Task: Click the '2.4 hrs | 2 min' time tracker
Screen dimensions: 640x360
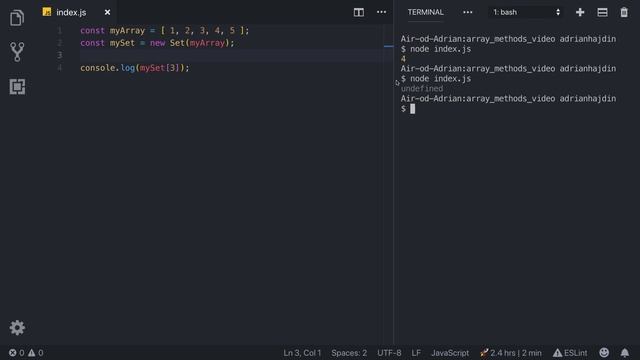Action: tap(511, 353)
